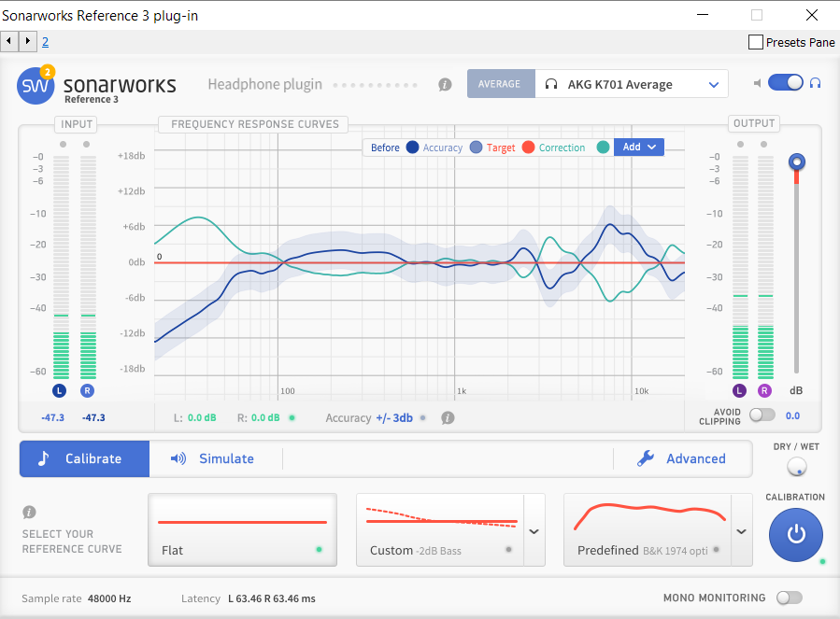Select the Flat reference curve
Image resolution: width=840 pixels, height=619 pixels.
click(243, 529)
